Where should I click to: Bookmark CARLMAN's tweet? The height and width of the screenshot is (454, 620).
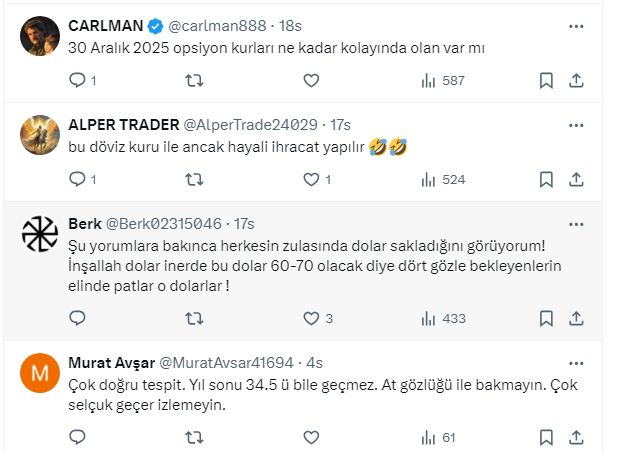(547, 81)
